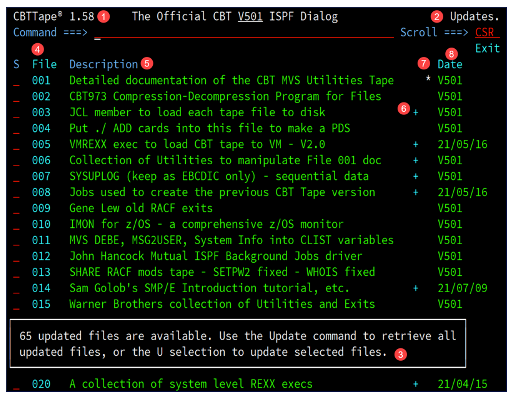Click file number 005
The height and width of the screenshot is (397, 515).
[x=41, y=144]
